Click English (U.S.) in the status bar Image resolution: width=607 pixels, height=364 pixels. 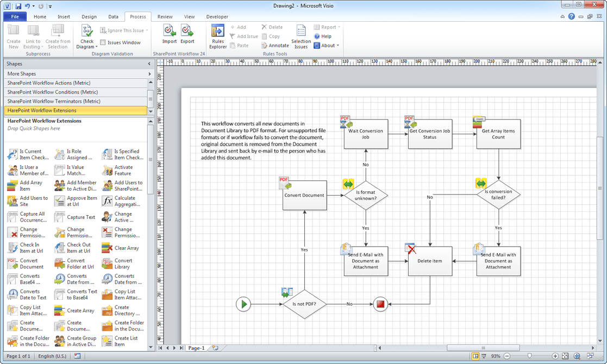click(x=53, y=356)
